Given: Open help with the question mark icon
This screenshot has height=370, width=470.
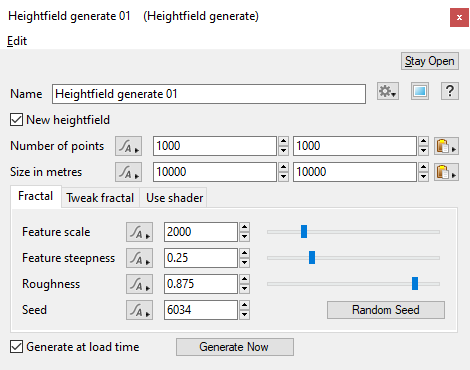Looking at the screenshot, I should (x=450, y=91).
